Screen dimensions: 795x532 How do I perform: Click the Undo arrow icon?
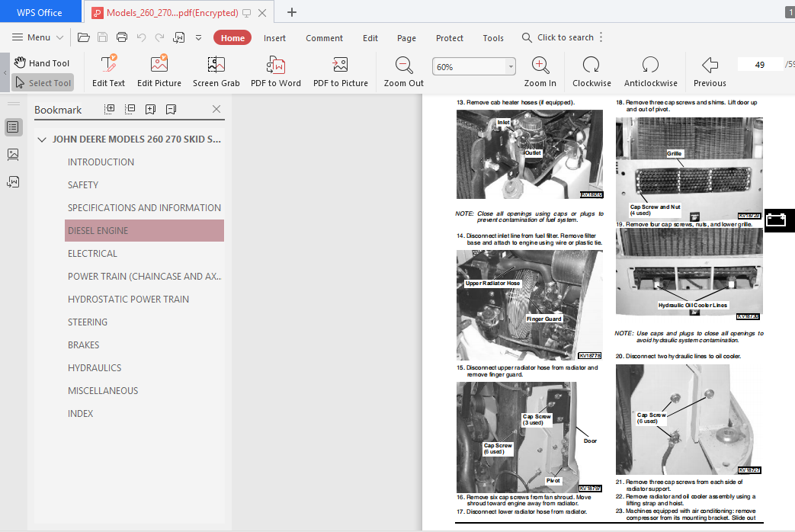(x=142, y=37)
